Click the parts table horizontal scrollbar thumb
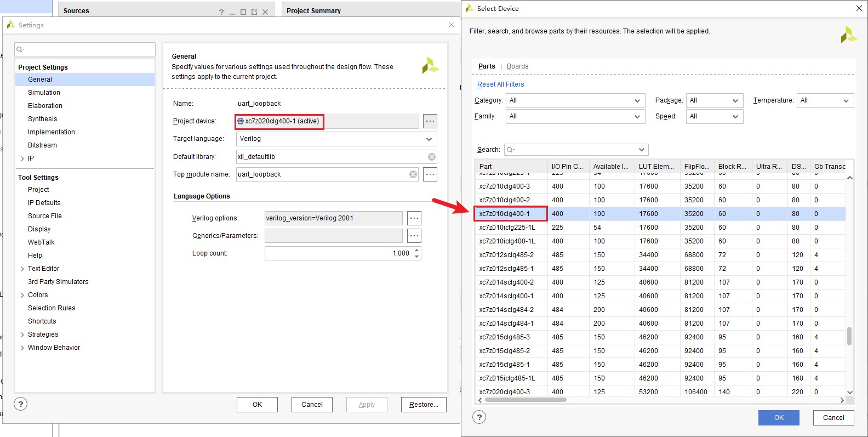The height and width of the screenshot is (437, 868). [x=525, y=400]
